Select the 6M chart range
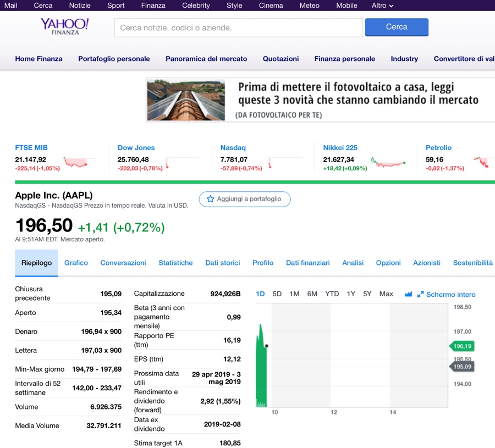Image resolution: width=495 pixels, height=448 pixels. (x=312, y=294)
